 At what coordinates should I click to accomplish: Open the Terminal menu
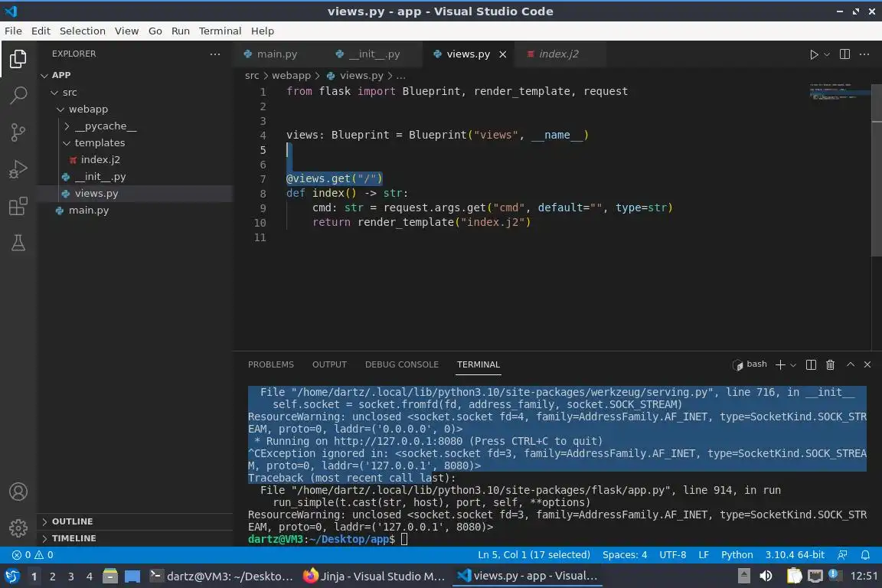pyautogui.click(x=220, y=31)
